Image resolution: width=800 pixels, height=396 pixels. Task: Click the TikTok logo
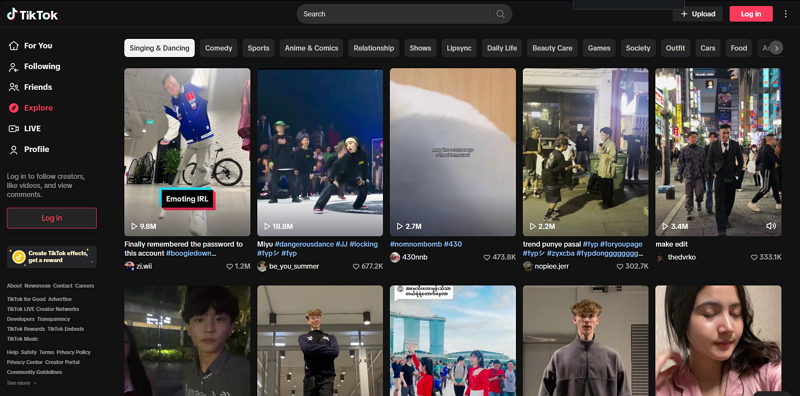(x=32, y=14)
